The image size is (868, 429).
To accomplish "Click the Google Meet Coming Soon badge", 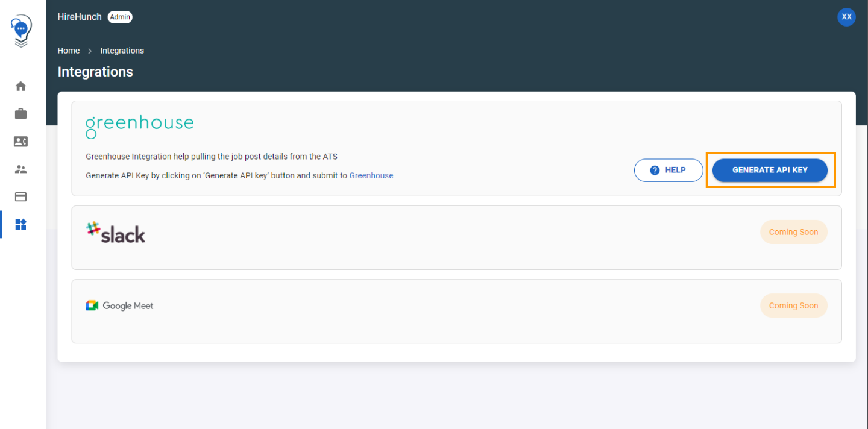I will 793,305.
